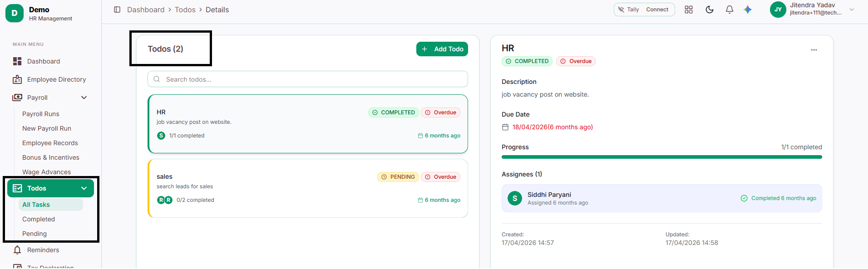Click the S assignee avatar on HR card
Screen dimensions: 868x269
point(161,136)
